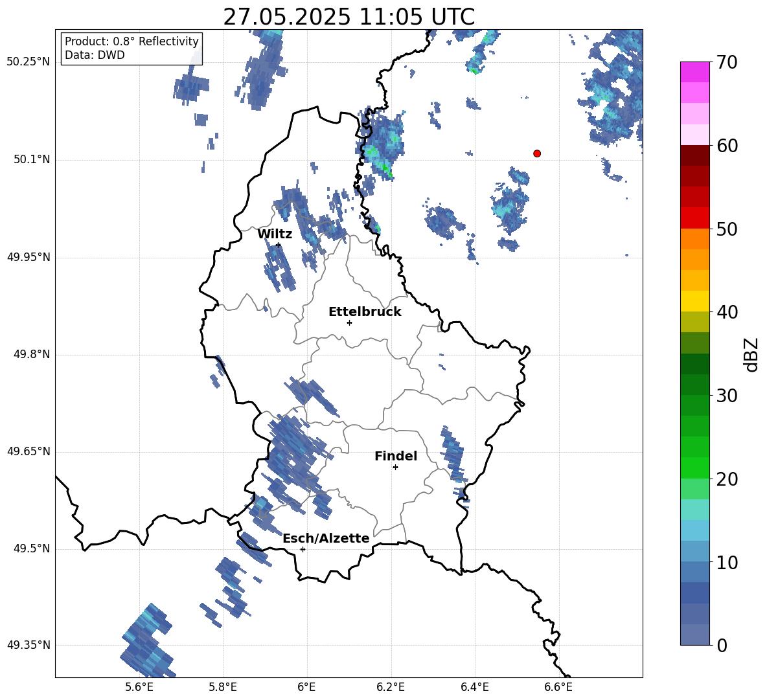Click the 49.95°N latitude tick label
This screenshot has height=700, width=767.
(x=29, y=257)
